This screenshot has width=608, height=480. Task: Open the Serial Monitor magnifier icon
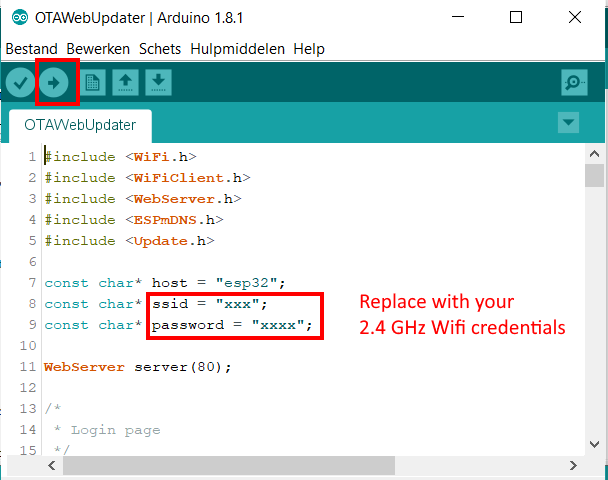(574, 82)
